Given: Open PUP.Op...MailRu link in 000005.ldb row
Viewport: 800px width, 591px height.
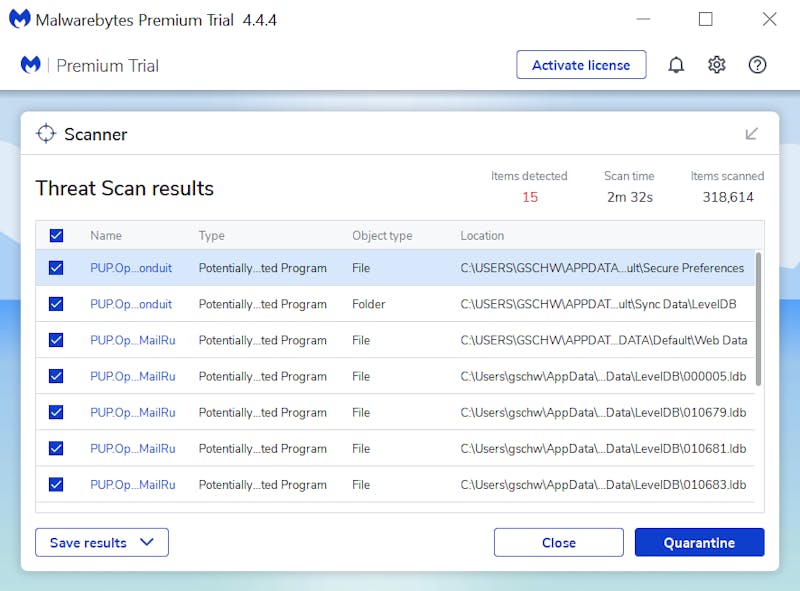Looking at the screenshot, I should (x=133, y=376).
